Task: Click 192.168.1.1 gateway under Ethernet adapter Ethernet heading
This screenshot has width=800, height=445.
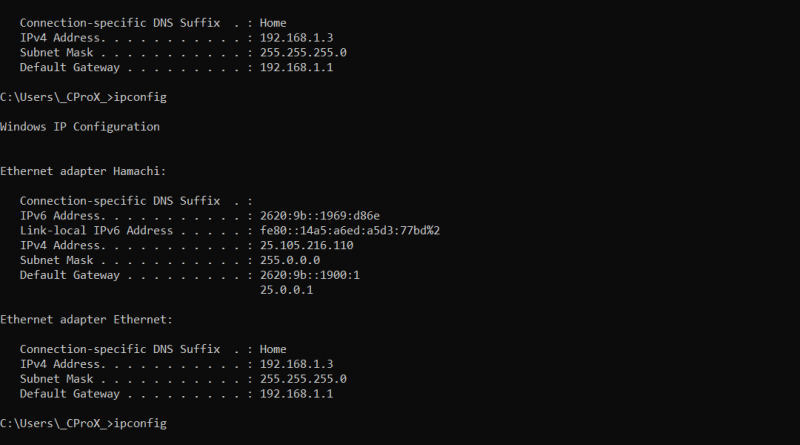Action: pos(297,394)
